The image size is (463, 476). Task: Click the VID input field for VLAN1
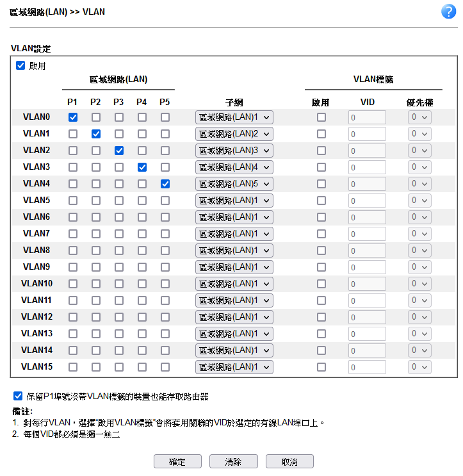pos(367,134)
